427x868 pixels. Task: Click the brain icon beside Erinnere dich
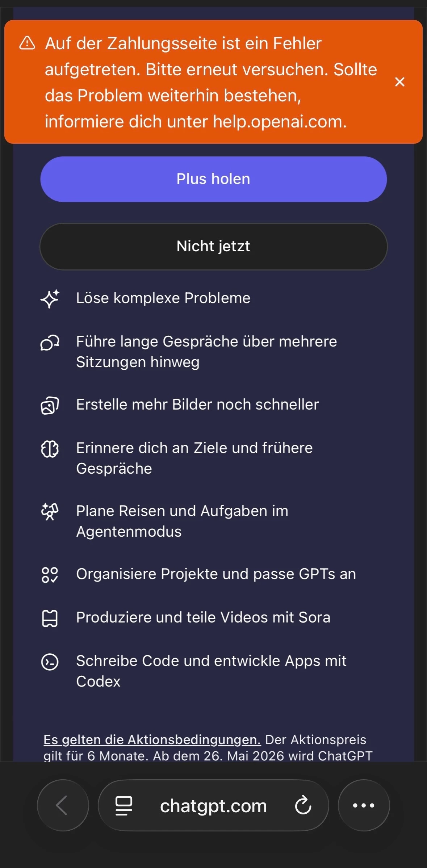pos(50,449)
